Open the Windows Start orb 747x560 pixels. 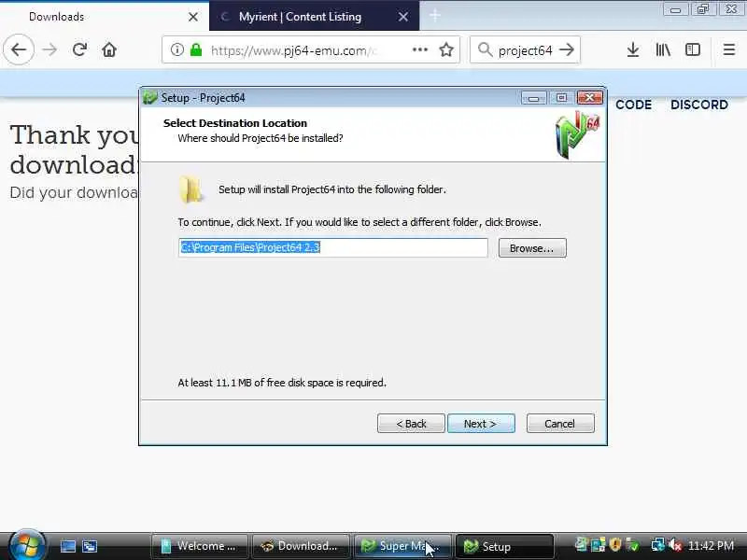27,545
